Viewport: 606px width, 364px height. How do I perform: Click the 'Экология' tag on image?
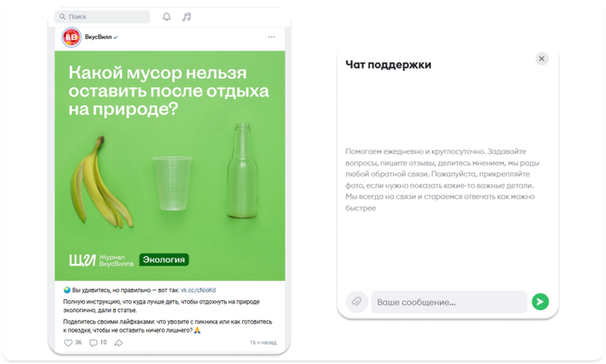click(164, 259)
